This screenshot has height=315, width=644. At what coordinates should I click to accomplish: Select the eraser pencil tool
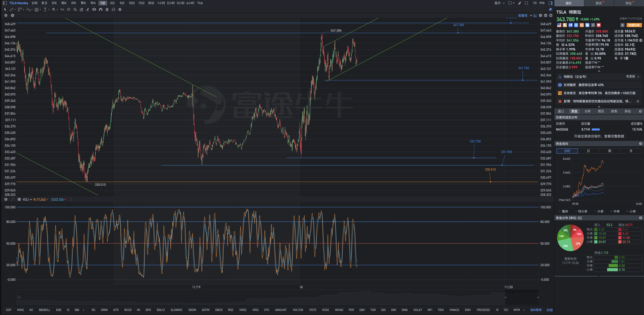click(x=88, y=9)
